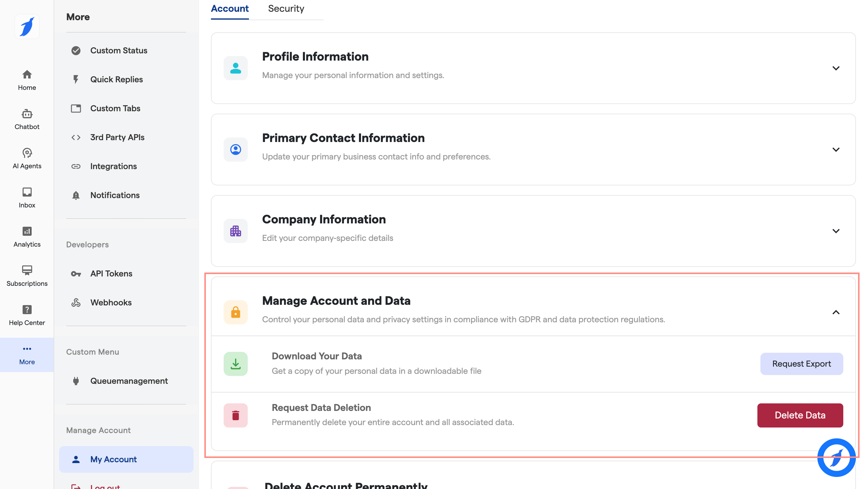Image resolution: width=868 pixels, height=489 pixels.
Task: Go to the Inbox icon
Action: click(x=27, y=197)
